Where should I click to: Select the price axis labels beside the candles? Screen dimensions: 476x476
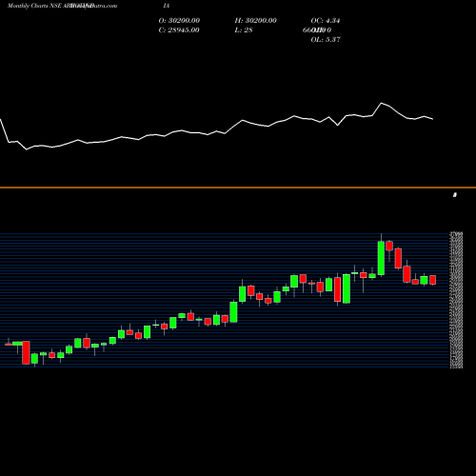point(456,300)
